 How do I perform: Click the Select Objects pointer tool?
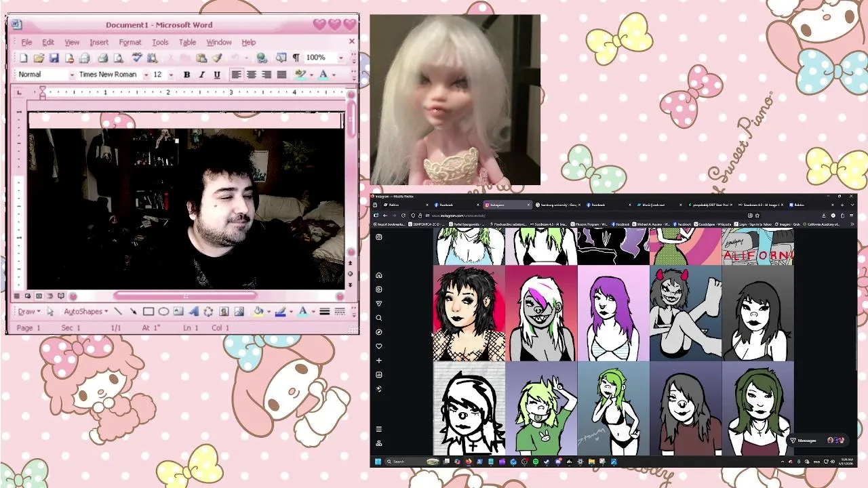50,312
